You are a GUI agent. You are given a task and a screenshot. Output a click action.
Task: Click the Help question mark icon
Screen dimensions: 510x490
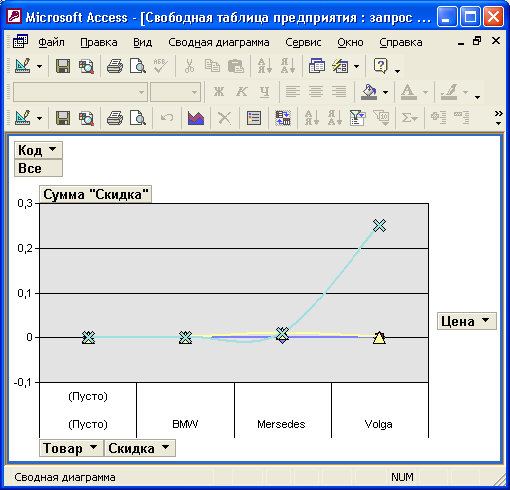381,66
